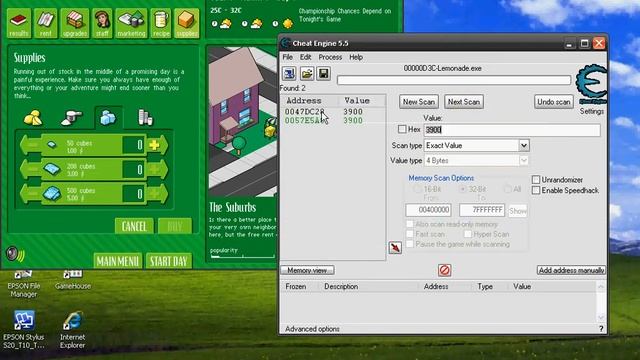This screenshot has height=360, width=640.
Task: Add one 50 cubes pack with plus
Action: (x=155, y=145)
